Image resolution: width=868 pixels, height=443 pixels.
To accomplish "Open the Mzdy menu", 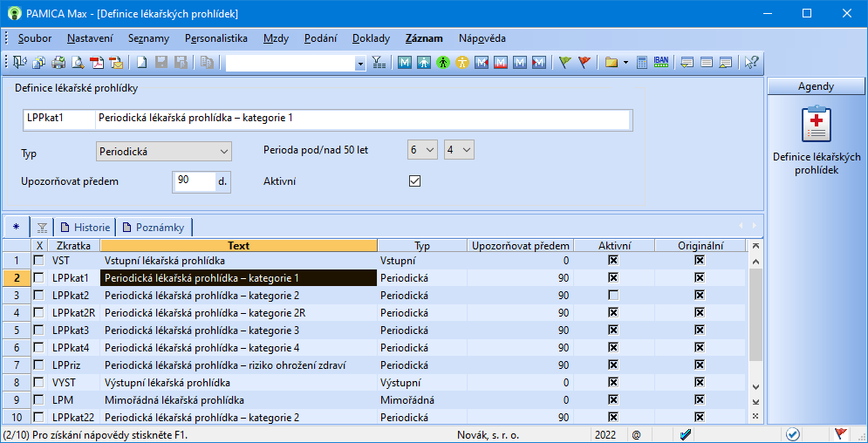I will pos(277,38).
